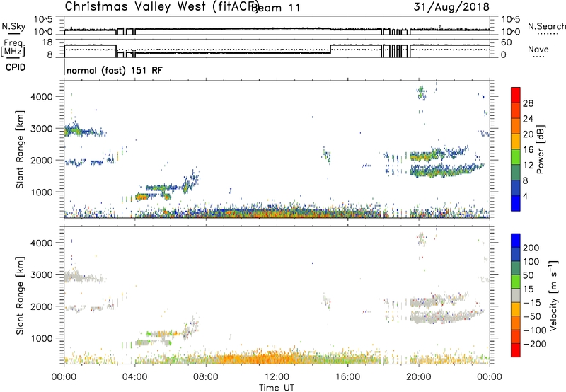The image size is (566, 392).
Task: Click the '18' tick on the frequency axis
Action: tap(48, 42)
